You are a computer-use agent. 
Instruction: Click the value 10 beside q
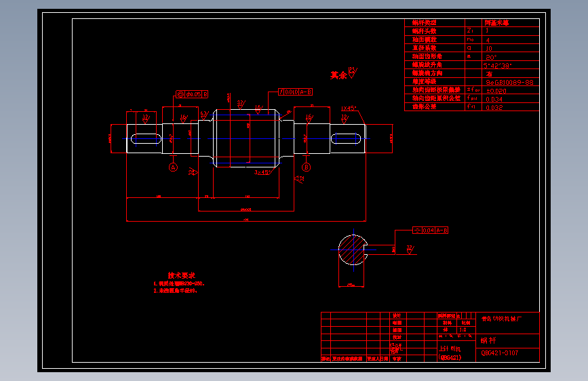tap(488, 48)
